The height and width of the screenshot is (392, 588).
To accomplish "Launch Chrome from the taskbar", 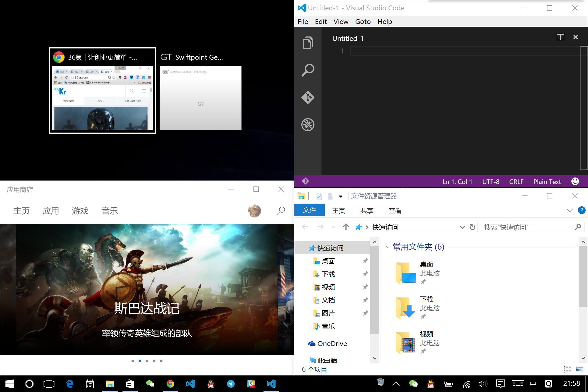I will click(170, 384).
